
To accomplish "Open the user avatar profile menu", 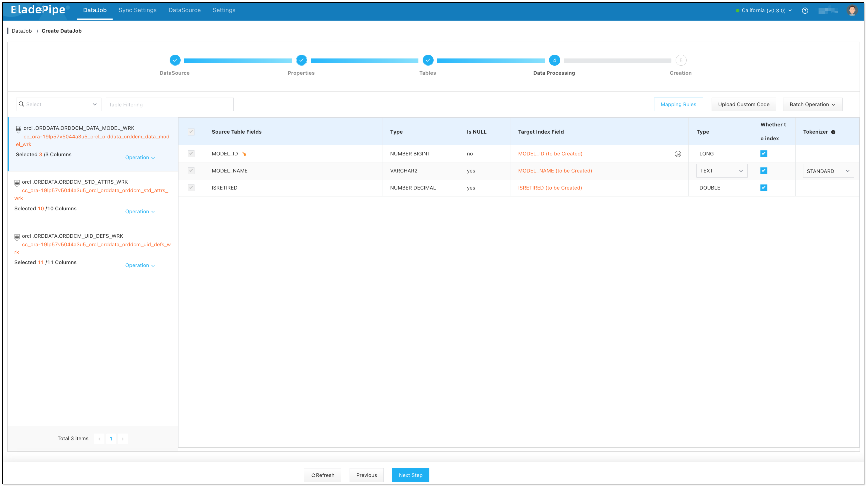I will pyautogui.click(x=852, y=10).
